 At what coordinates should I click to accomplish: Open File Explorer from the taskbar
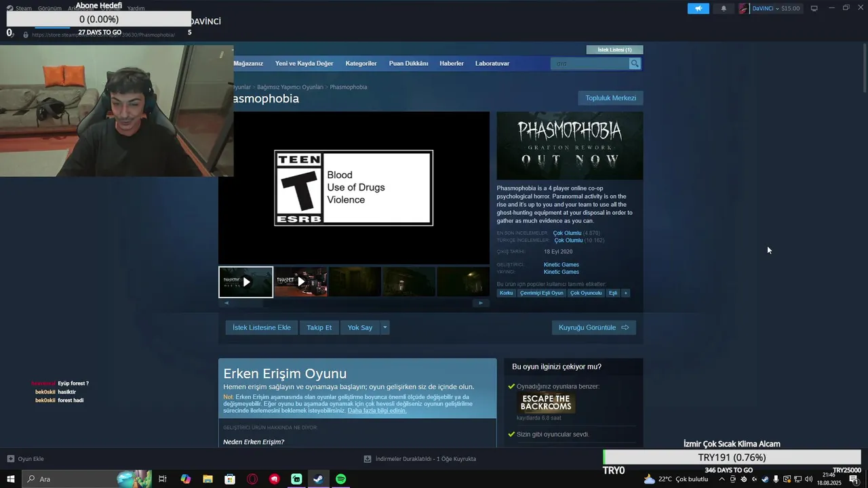point(208,479)
